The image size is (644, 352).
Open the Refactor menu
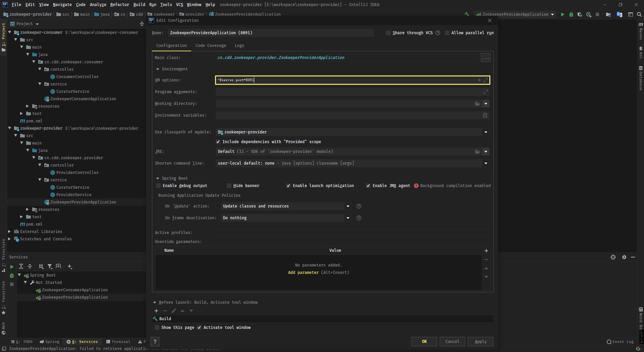click(x=119, y=4)
